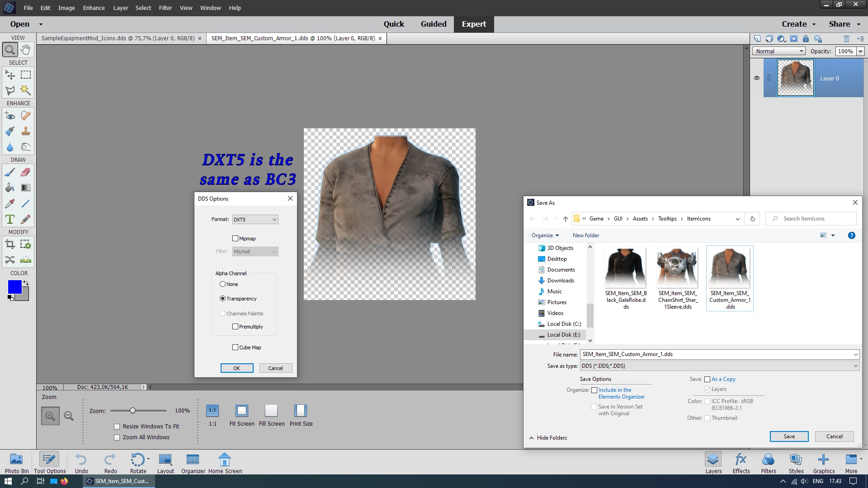The width and height of the screenshot is (868, 488).
Task: Hide Layer 0 with eye icon
Action: [x=757, y=78]
